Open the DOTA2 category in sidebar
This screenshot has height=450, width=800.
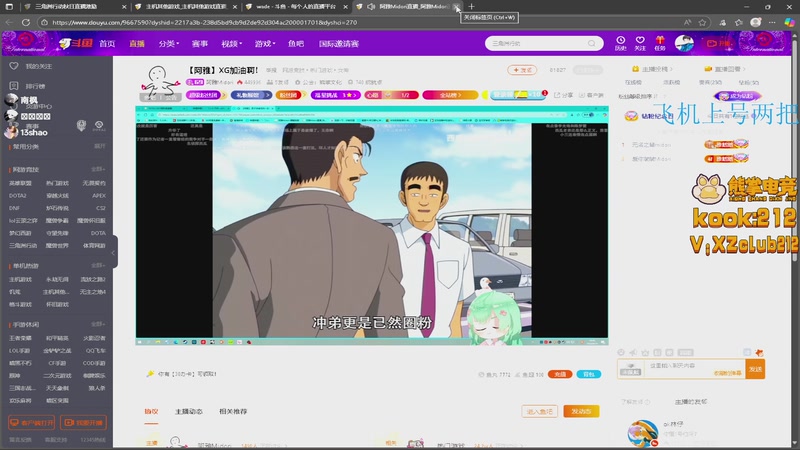click(17, 195)
